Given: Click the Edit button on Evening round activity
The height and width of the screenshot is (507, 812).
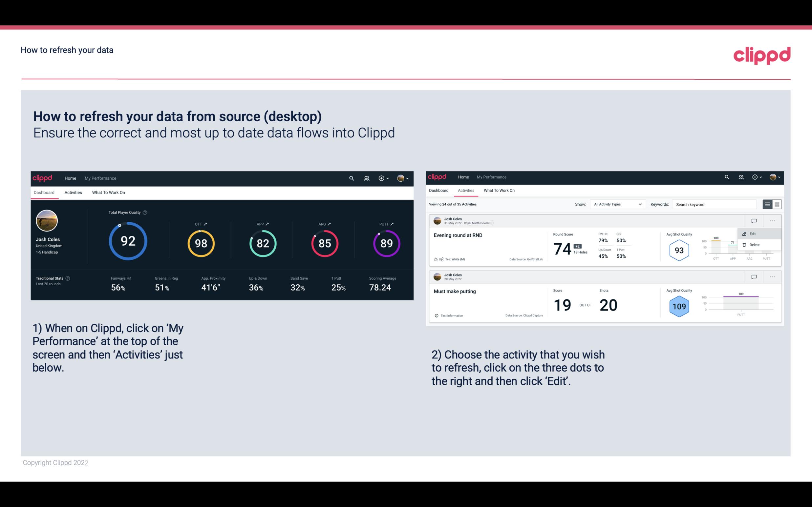Looking at the screenshot, I should pyautogui.click(x=753, y=233).
